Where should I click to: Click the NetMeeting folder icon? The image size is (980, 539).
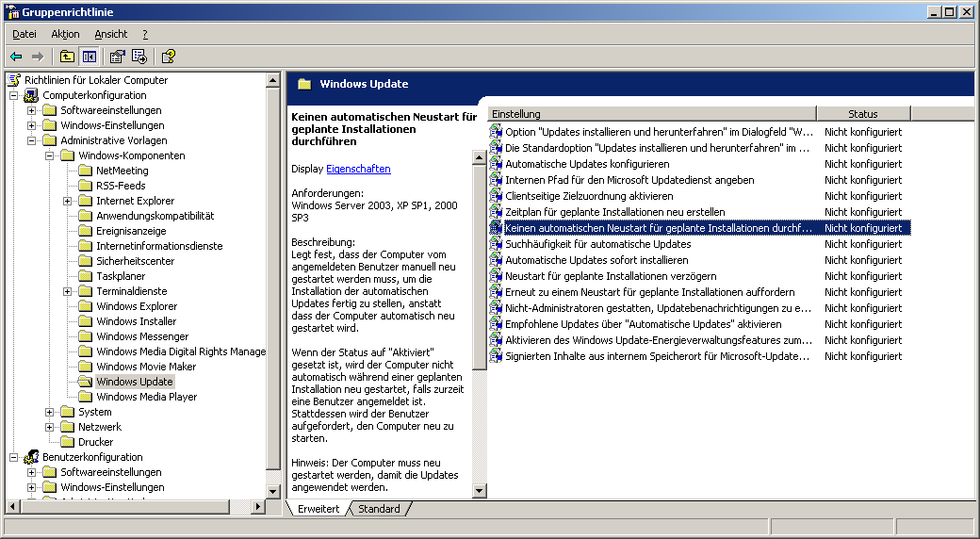[85, 171]
